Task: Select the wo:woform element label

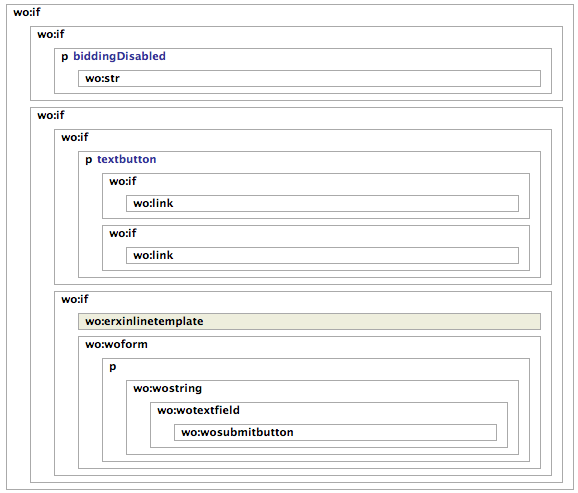Action: (116, 344)
